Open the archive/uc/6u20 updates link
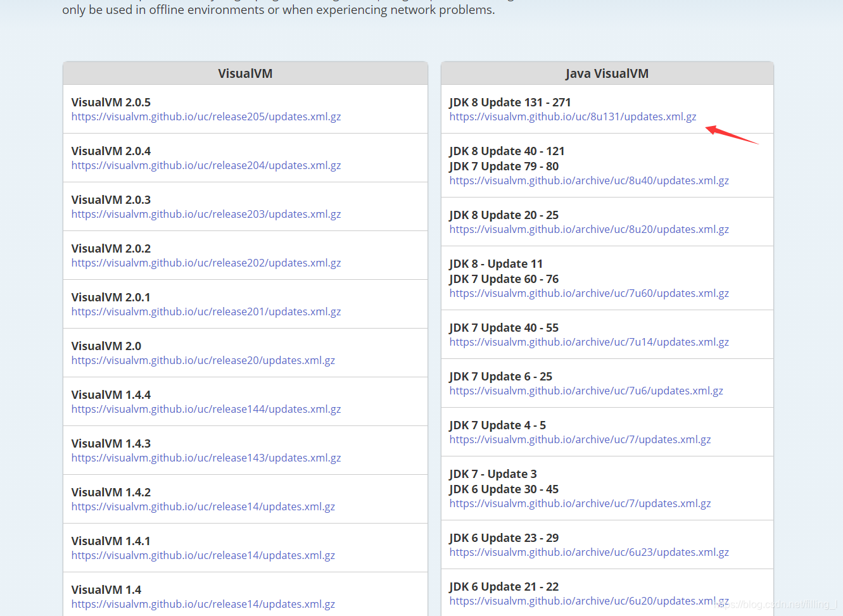This screenshot has width=843, height=616. pyautogui.click(x=589, y=601)
